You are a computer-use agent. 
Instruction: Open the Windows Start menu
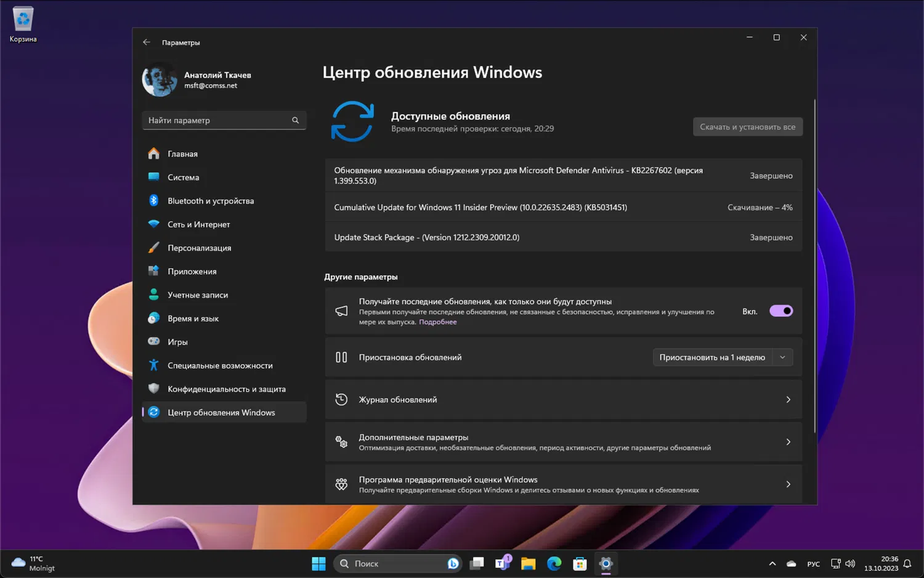click(x=318, y=563)
